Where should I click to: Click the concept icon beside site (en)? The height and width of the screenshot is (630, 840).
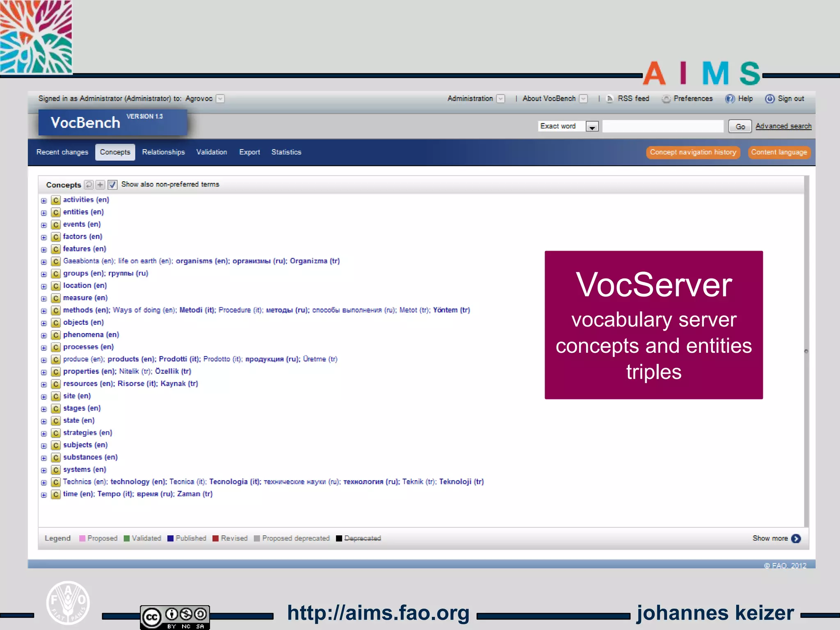pos(56,397)
